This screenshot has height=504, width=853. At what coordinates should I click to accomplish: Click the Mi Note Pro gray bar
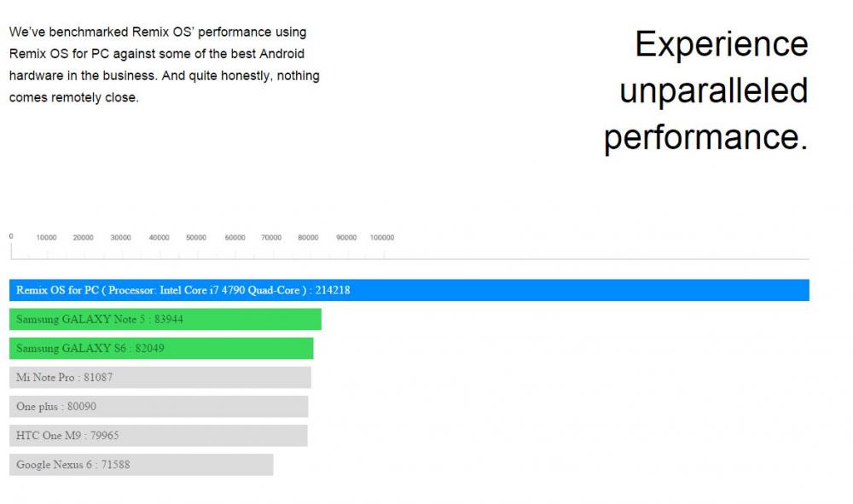click(x=160, y=377)
